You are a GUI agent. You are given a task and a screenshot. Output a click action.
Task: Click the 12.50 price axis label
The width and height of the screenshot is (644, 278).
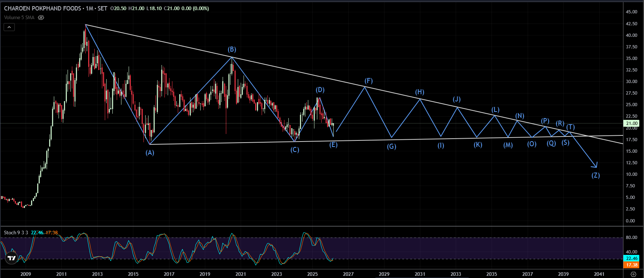(x=632, y=163)
